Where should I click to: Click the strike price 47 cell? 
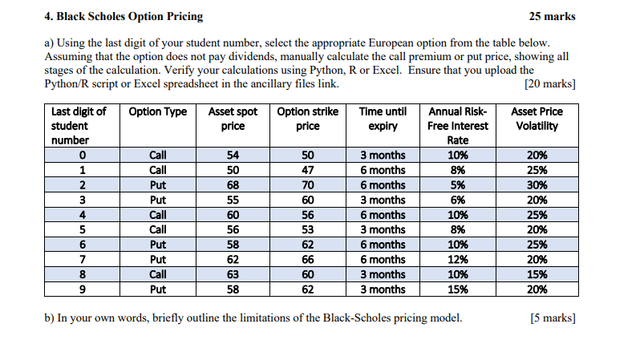pos(308,170)
